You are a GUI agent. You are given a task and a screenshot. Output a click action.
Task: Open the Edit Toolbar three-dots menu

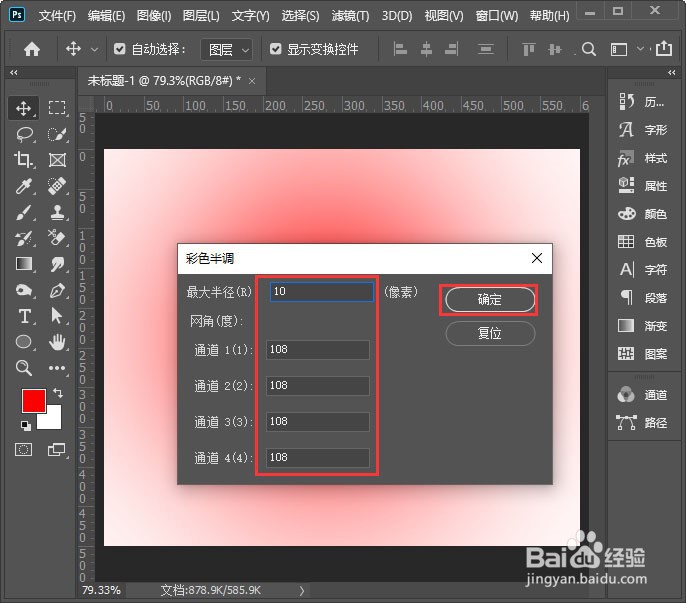click(x=57, y=368)
